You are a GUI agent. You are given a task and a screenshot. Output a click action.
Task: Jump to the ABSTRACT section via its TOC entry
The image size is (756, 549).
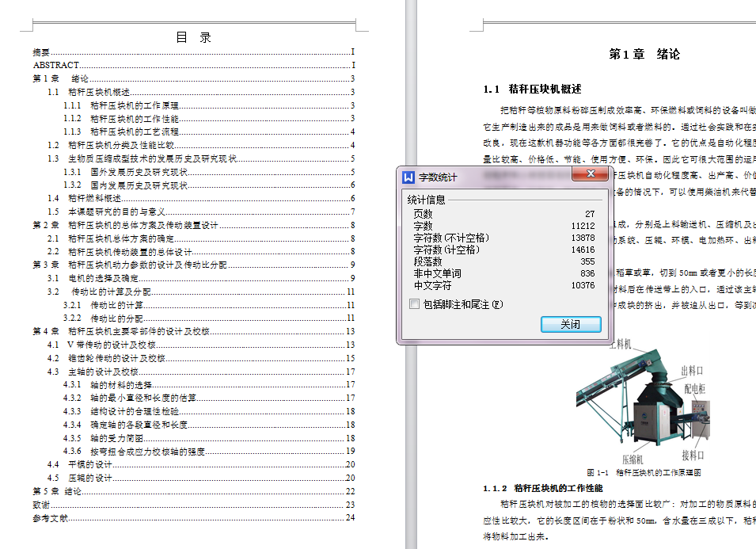54,65
